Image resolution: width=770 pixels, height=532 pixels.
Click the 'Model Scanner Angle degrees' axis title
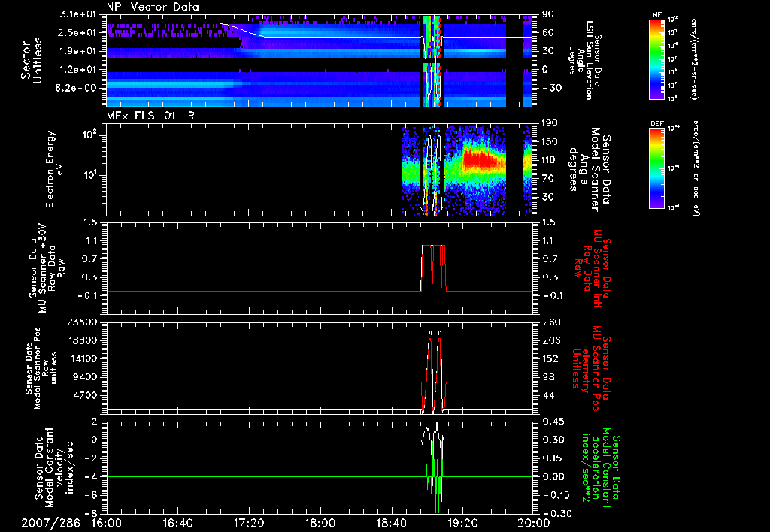(x=590, y=170)
